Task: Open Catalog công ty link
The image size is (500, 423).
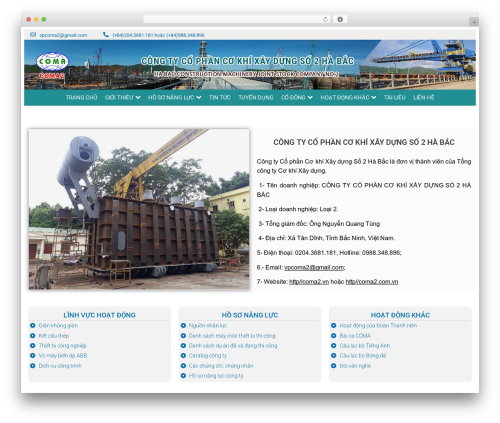Action: (x=208, y=356)
